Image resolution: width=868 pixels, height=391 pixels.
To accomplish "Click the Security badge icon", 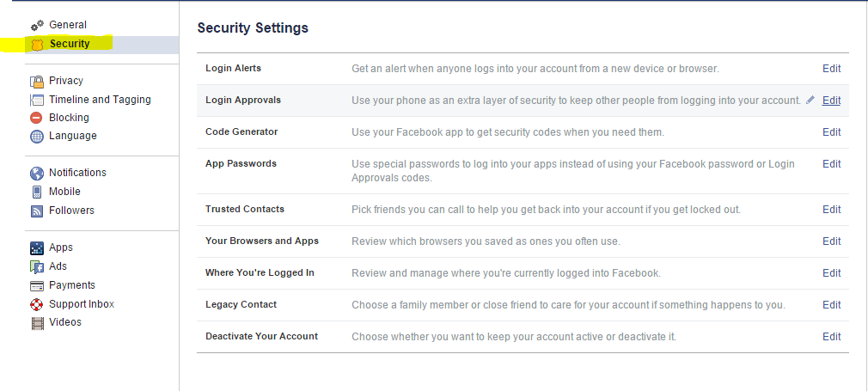I will click(37, 45).
